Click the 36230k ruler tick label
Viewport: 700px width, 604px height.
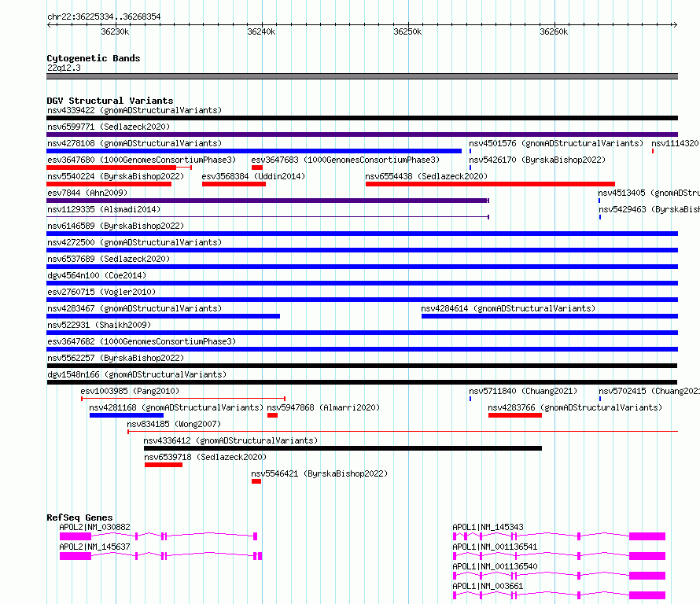(x=115, y=31)
